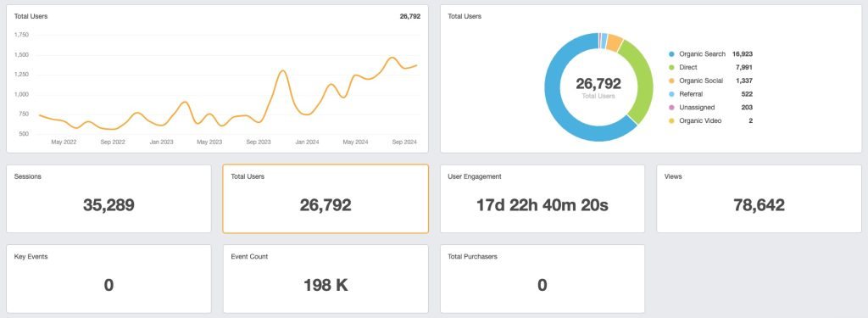868x318 pixels.
Task: Click the Total Users line chart title
Action: (x=31, y=17)
